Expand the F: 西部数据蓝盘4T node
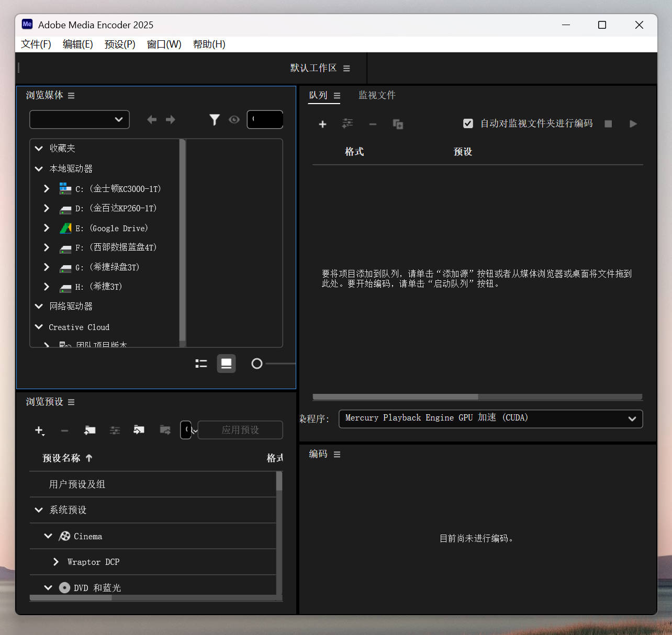The image size is (672, 635). (47, 247)
